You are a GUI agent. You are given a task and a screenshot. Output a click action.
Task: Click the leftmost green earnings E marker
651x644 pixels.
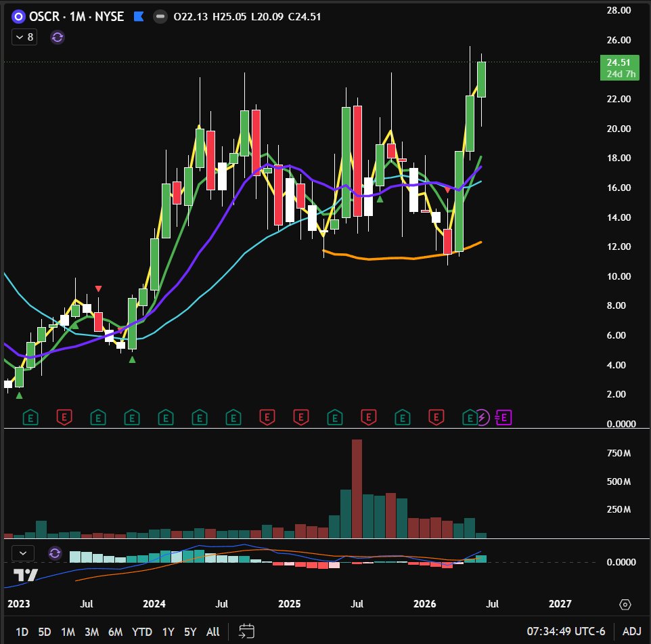coord(30,418)
